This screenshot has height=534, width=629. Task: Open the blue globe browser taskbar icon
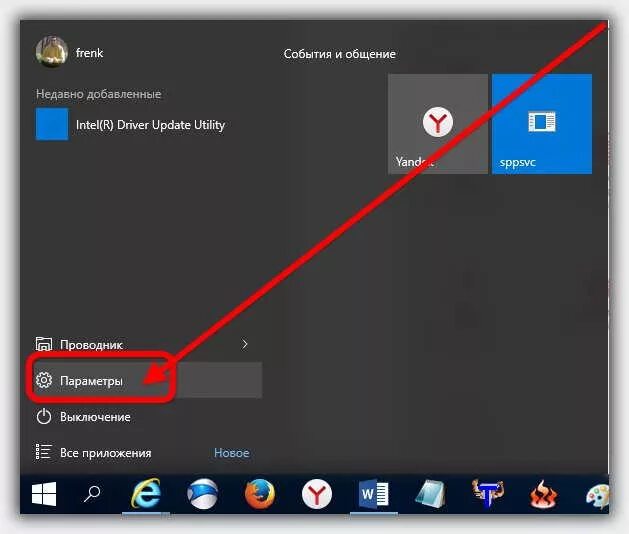(x=203, y=493)
